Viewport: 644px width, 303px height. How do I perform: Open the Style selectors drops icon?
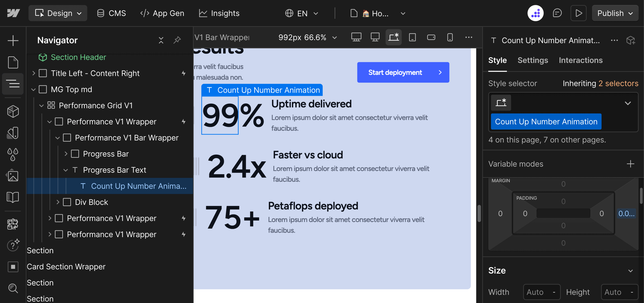[13, 154]
